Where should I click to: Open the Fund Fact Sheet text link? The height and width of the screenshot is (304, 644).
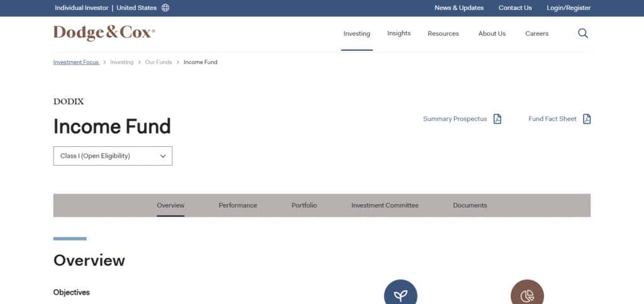[x=552, y=119]
